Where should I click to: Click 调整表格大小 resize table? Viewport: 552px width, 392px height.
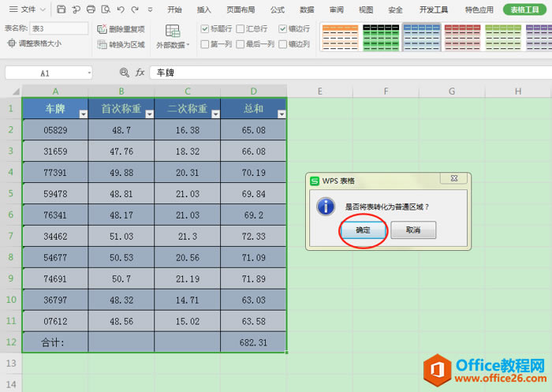(x=35, y=43)
